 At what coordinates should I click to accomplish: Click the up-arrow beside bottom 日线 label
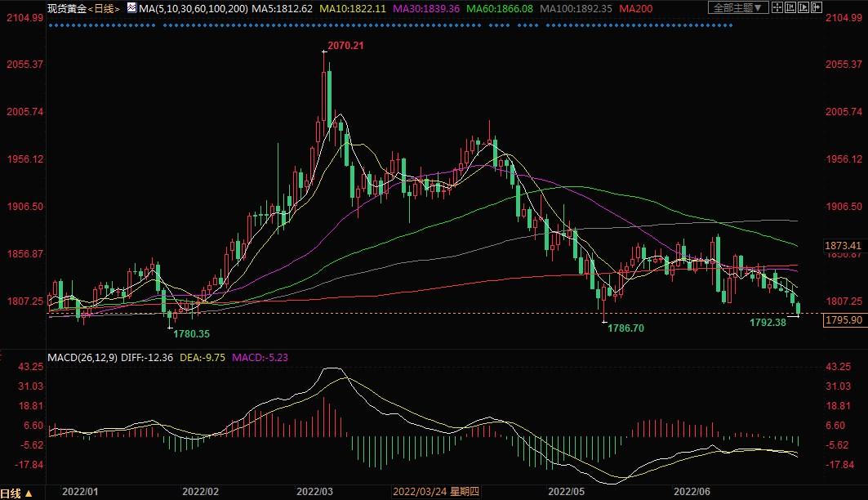29,493
